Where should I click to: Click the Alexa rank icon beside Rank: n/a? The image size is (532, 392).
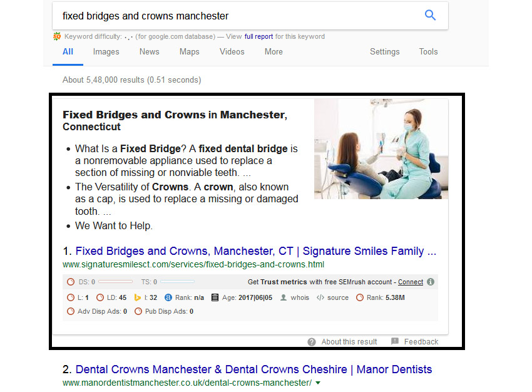(168, 297)
